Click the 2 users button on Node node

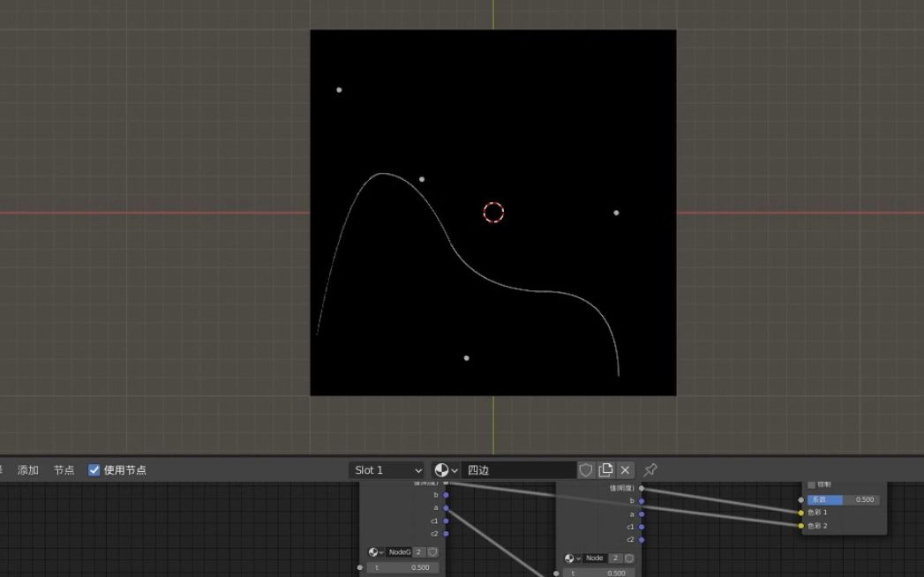[615, 558]
